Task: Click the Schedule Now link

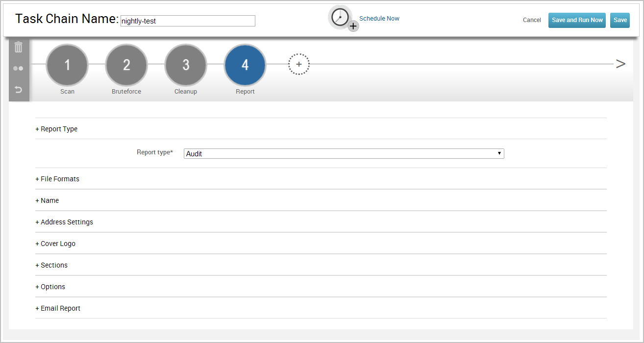Action: (379, 19)
